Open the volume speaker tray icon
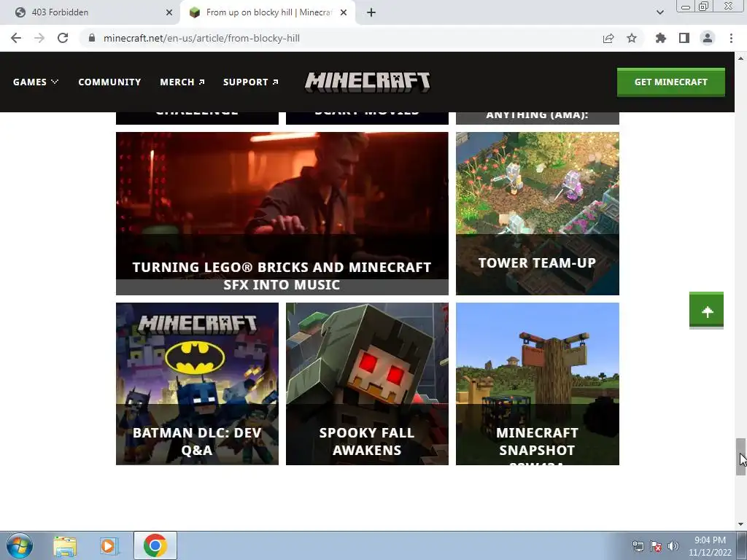Screen dimensions: 747x560 pos(673,546)
